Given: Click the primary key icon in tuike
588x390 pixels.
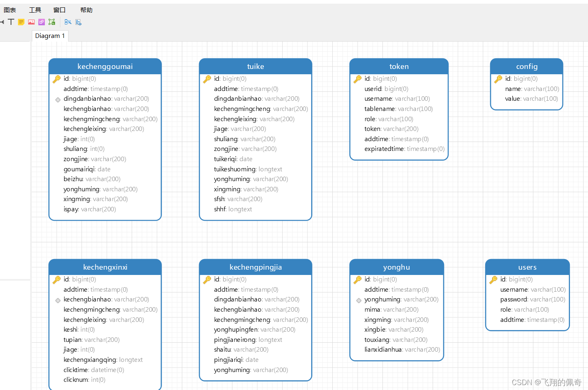Looking at the screenshot, I should click(207, 79).
